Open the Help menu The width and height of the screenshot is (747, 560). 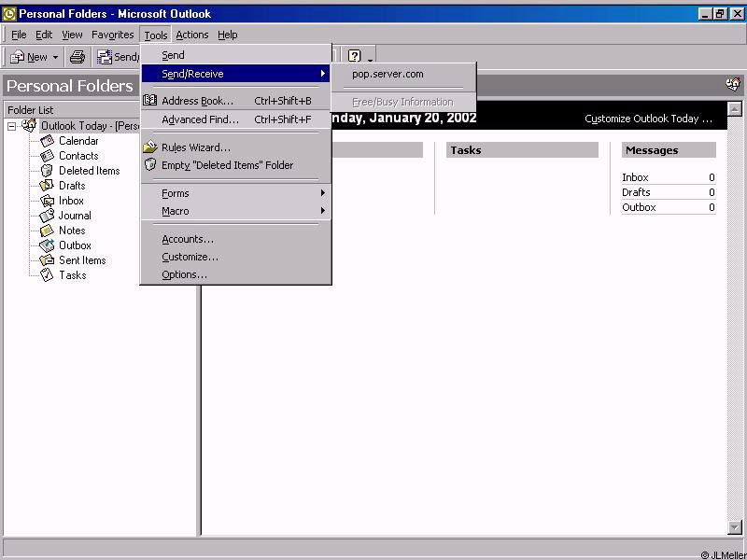click(227, 35)
